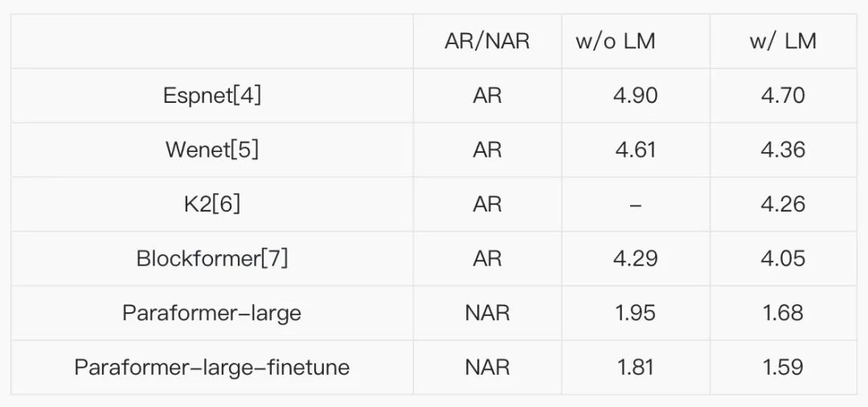868x407 pixels.
Task: Select the K2[6] row label
Action: (x=212, y=204)
